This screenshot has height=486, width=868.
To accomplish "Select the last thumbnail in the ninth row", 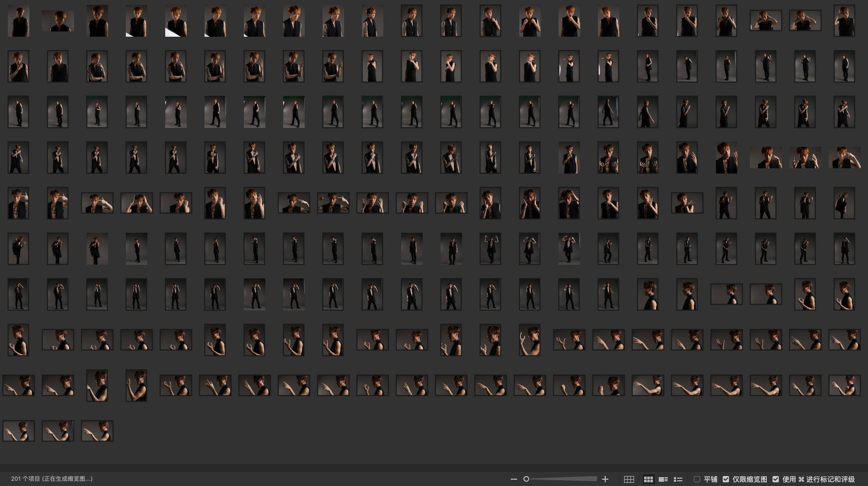I will point(844,385).
